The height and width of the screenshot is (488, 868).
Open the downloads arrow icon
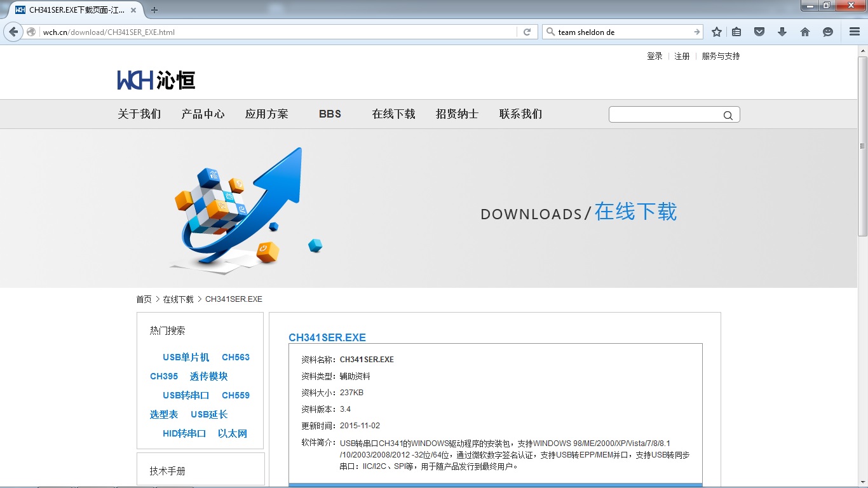pyautogui.click(x=782, y=32)
